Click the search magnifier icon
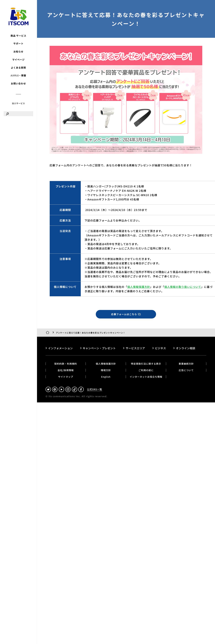 (x=7, y=114)
